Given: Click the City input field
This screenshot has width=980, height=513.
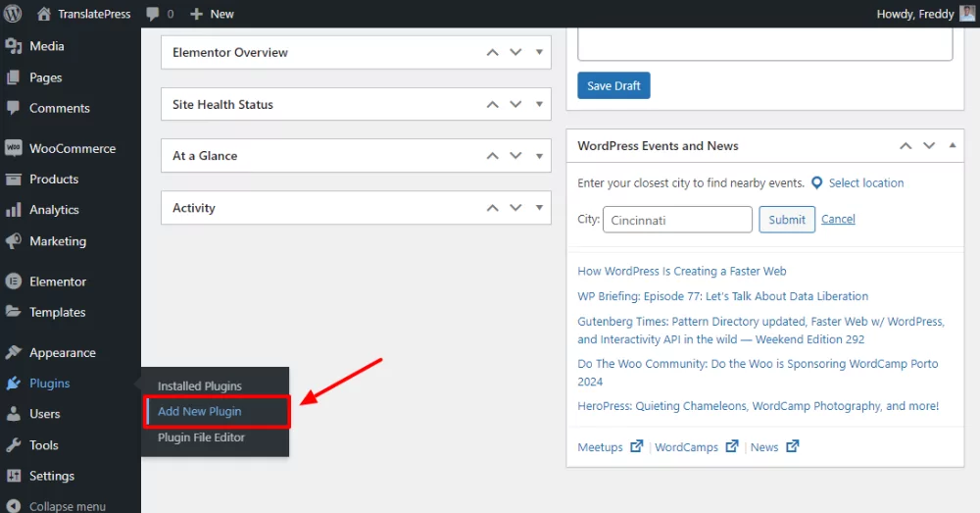Looking at the screenshot, I should [677, 220].
